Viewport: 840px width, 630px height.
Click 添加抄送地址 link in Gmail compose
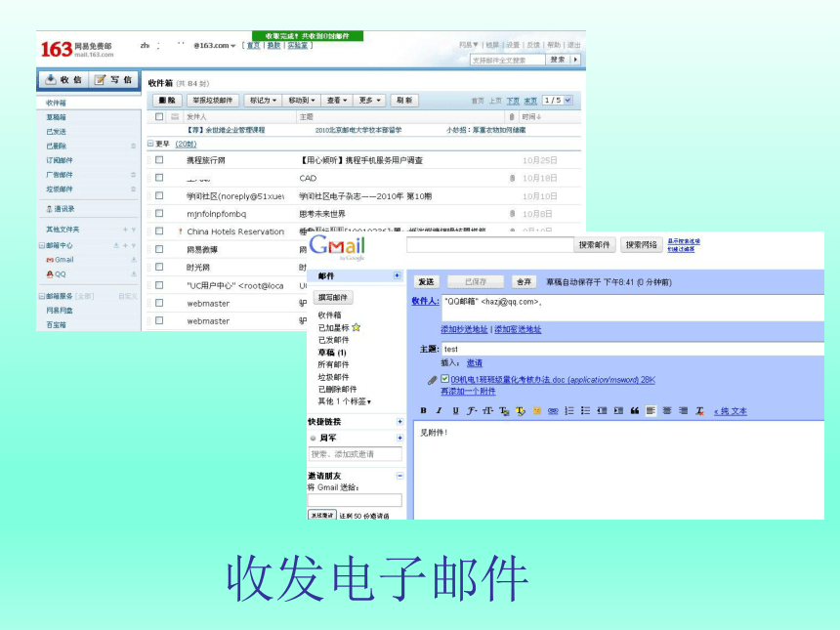pyautogui.click(x=464, y=329)
